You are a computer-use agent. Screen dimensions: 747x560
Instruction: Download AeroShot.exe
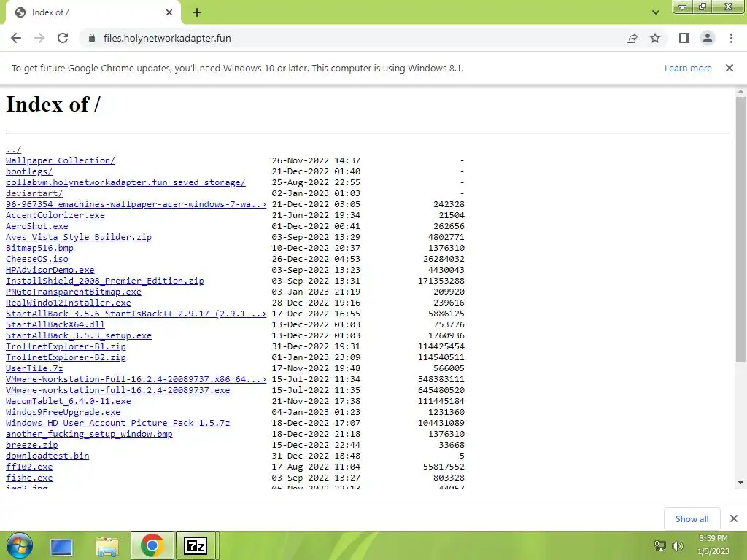click(x=36, y=226)
